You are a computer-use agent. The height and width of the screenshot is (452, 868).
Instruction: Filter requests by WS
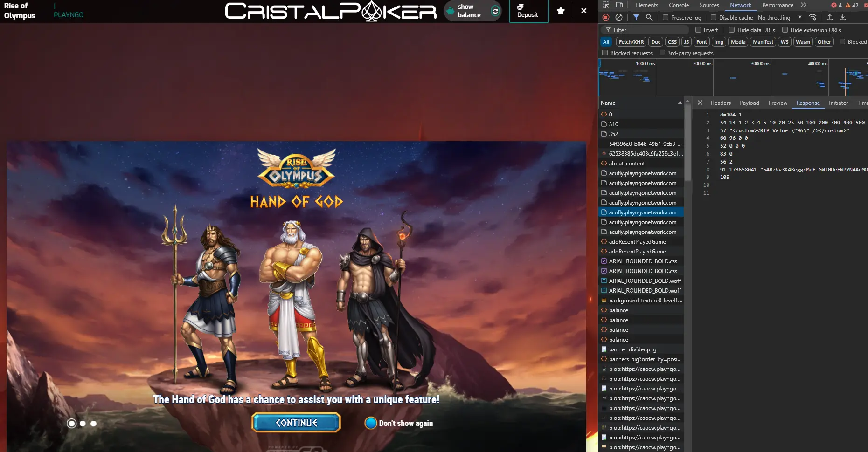coord(785,41)
